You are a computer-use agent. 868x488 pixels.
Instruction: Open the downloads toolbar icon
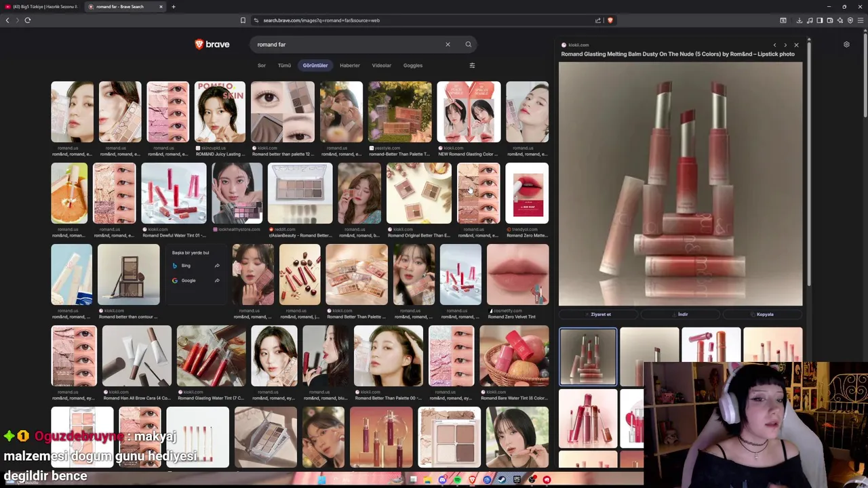800,20
